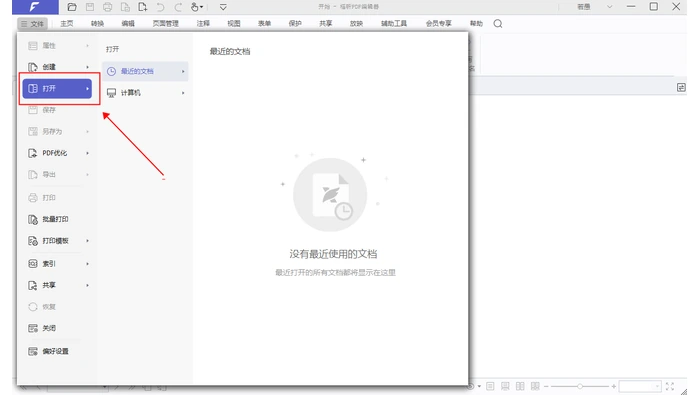Open the 文件 menu tab
The width and height of the screenshot is (700, 395).
(33, 24)
